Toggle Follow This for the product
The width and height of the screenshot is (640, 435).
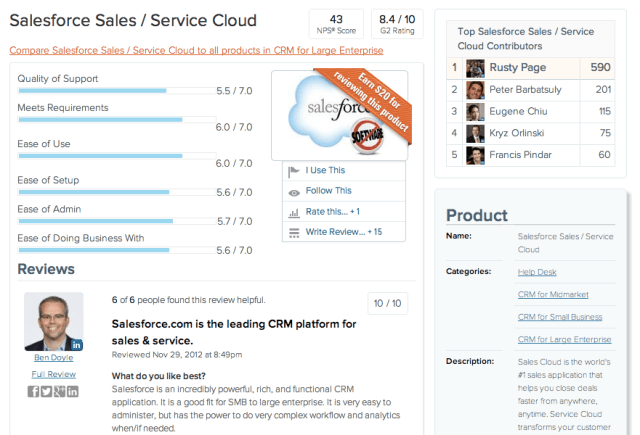coord(328,191)
